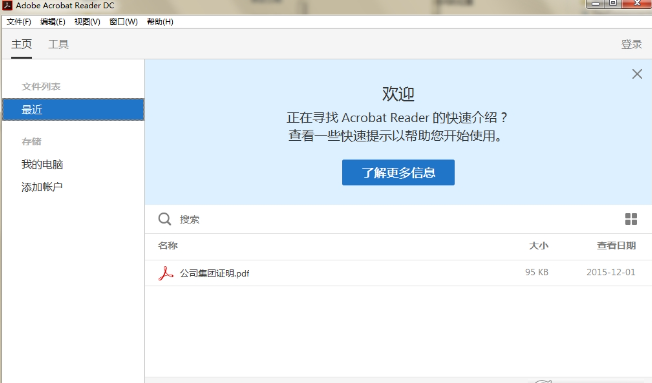Click the 95 KB size value
Image resolution: width=652 pixels, height=383 pixels.
click(537, 272)
